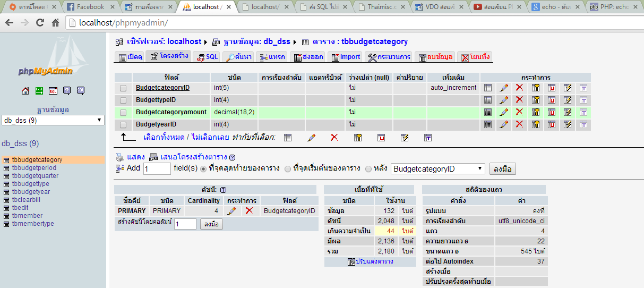Check the BudgetyearID row checkbox

(x=123, y=125)
